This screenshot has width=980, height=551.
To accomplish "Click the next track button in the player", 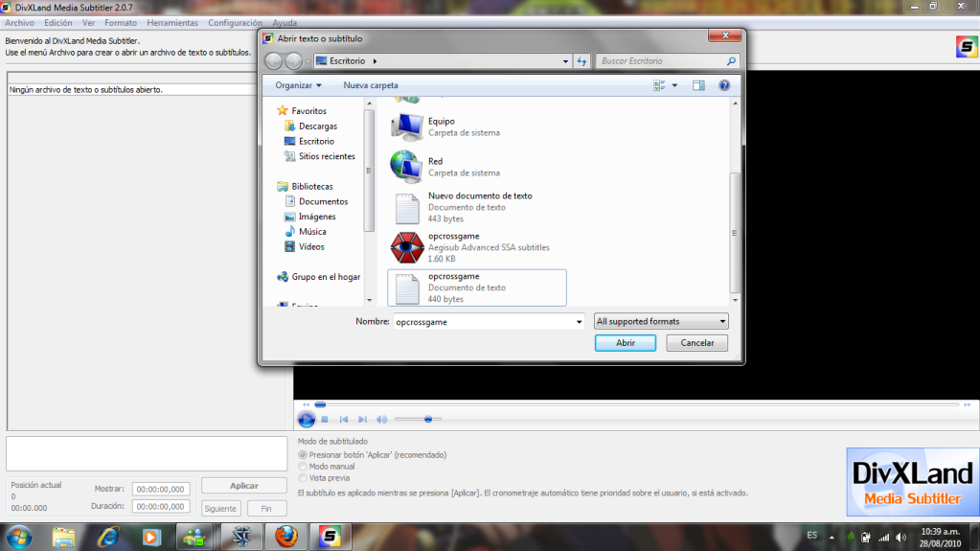I will coord(362,420).
